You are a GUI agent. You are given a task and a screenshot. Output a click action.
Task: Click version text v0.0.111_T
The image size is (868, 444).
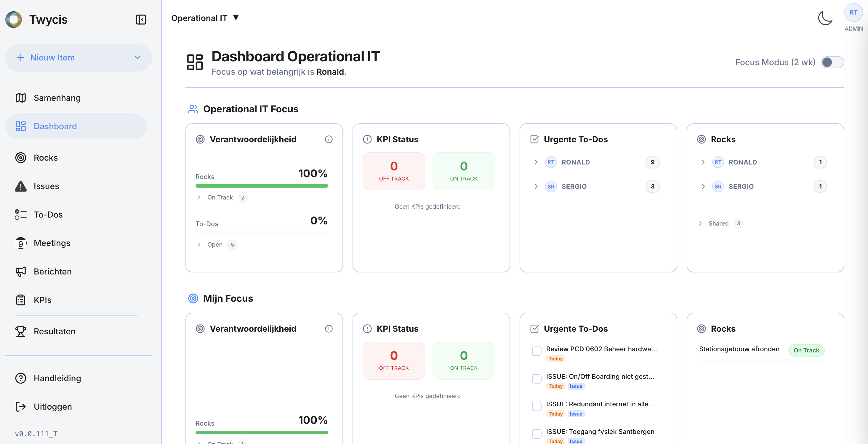click(x=36, y=434)
